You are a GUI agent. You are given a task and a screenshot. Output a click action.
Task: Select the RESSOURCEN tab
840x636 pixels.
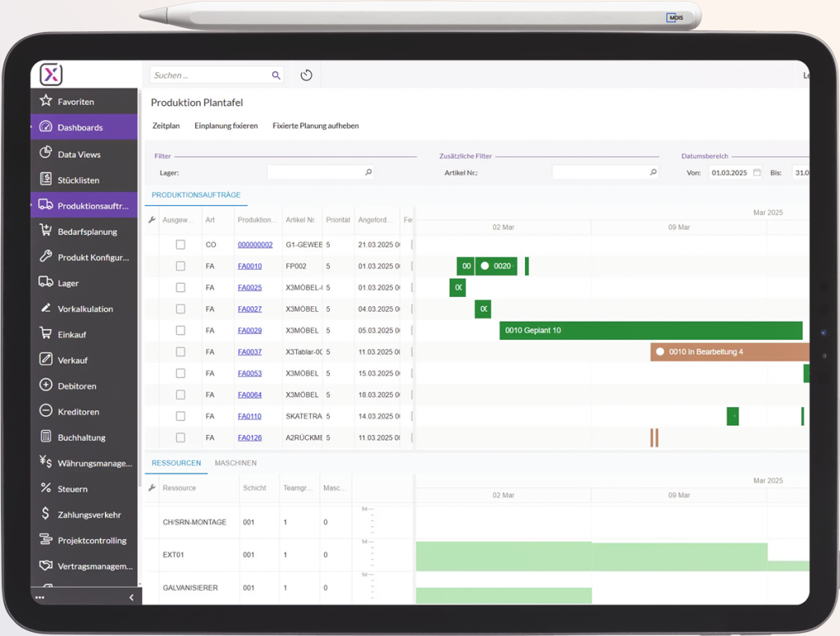click(x=176, y=463)
